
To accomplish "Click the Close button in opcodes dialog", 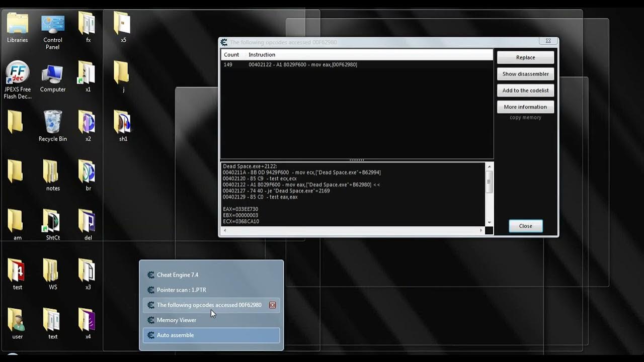I will click(525, 226).
